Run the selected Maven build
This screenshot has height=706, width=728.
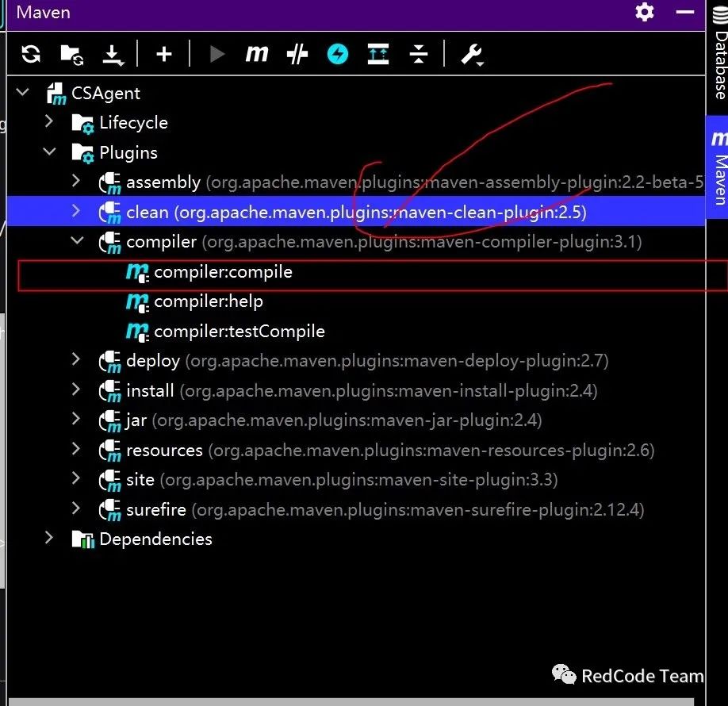(x=216, y=55)
